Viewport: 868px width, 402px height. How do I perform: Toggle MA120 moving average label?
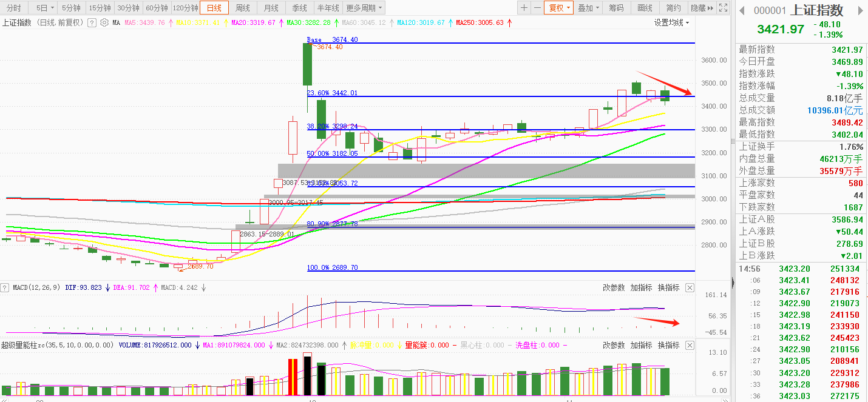[421, 22]
